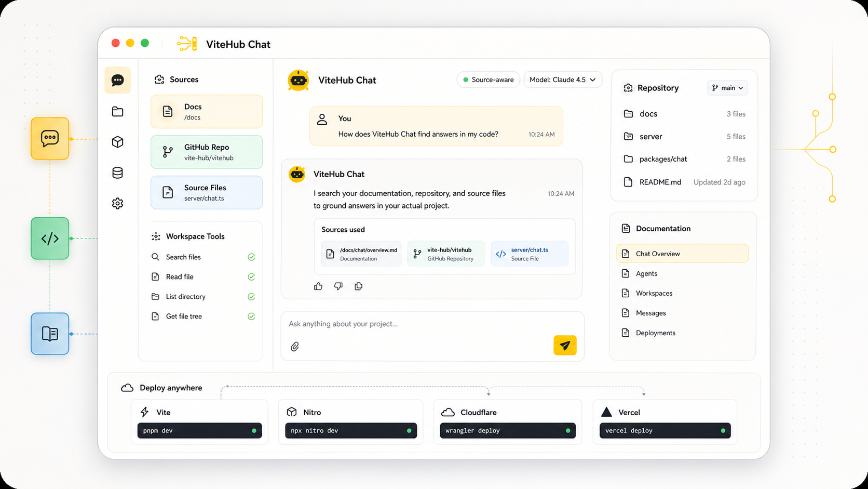Image resolution: width=868 pixels, height=489 pixels.
Task: Select the cube packages icon in sidebar
Action: [117, 142]
